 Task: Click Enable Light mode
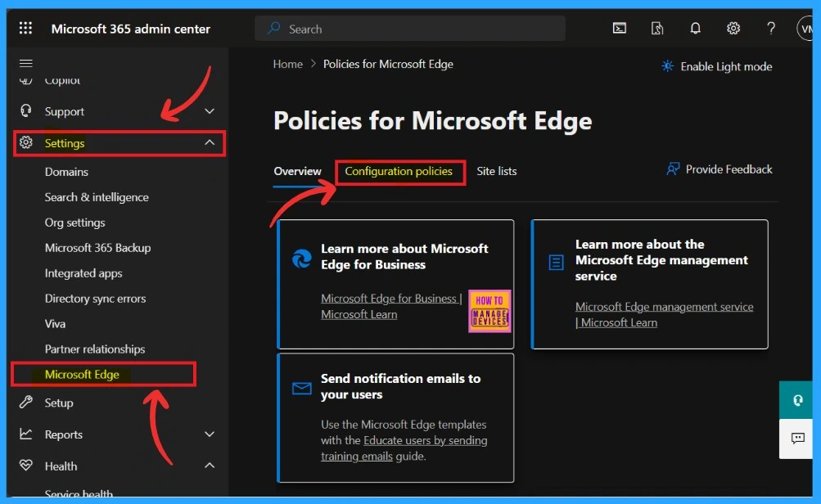[x=726, y=66]
